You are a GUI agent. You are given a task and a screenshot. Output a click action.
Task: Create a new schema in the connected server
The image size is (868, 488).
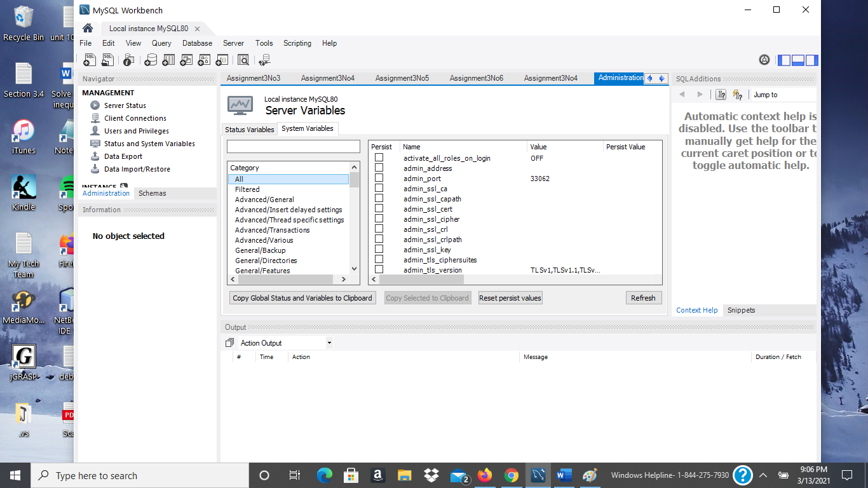point(151,60)
